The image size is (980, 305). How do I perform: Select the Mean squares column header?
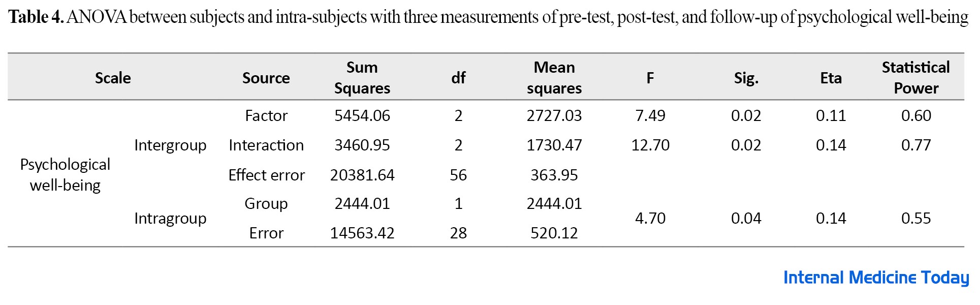click(x=554, y=78)
